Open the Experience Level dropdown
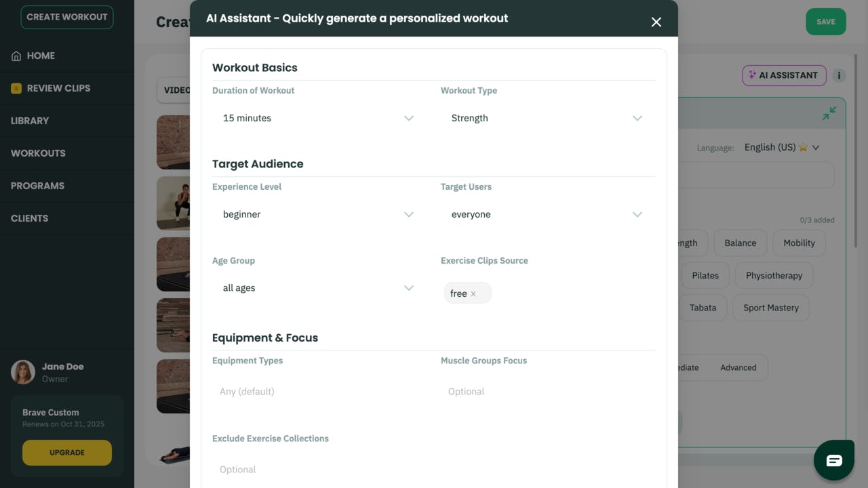 click(x=317, y=214)
